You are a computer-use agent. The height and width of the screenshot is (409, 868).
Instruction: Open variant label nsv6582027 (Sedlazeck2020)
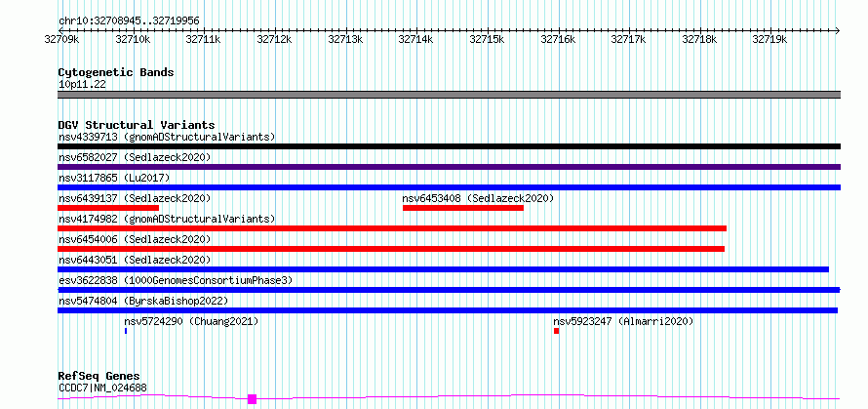tap(135, 157)
